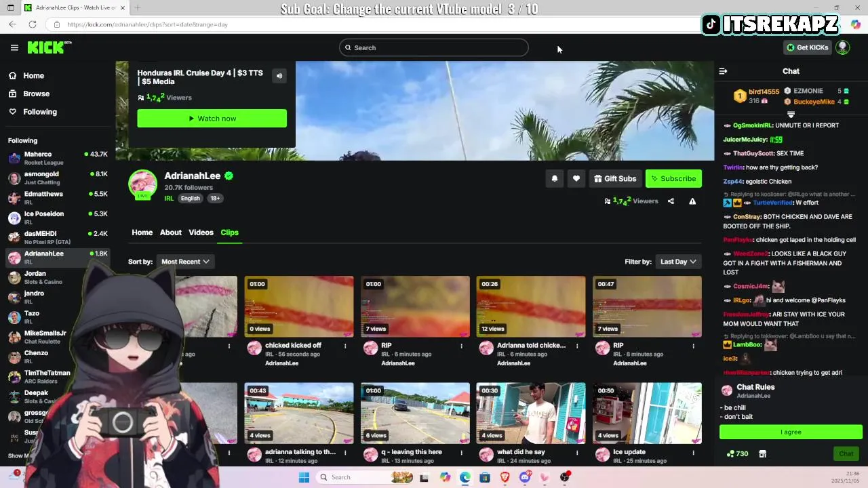Open Microsoft Store in taskbar

pyautogui.click(x=485, y=477)
